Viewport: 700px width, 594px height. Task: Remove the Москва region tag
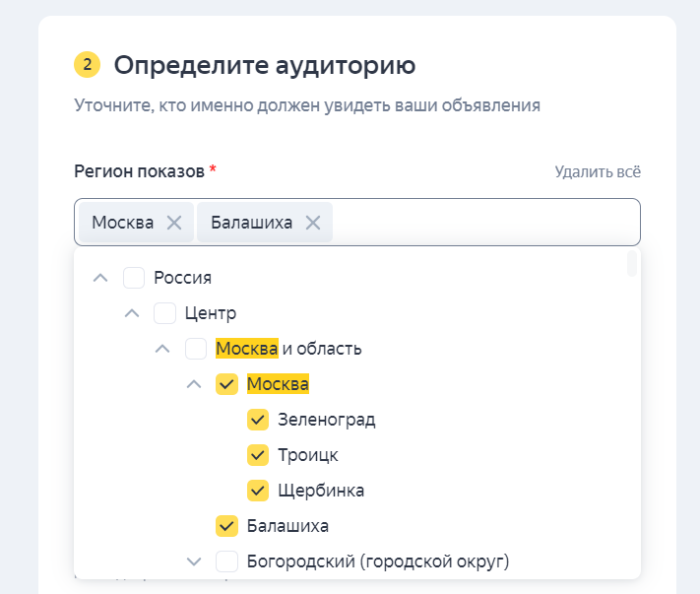point(174,223)
